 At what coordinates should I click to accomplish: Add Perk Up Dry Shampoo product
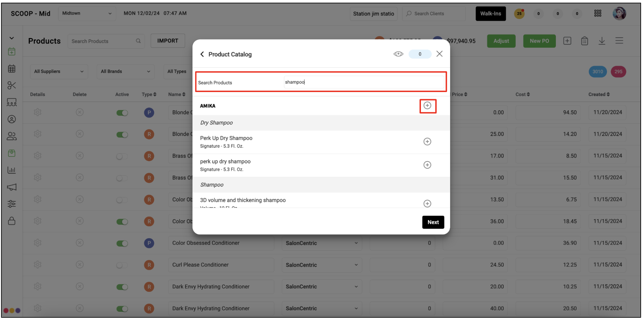click(x=427, y=142)
